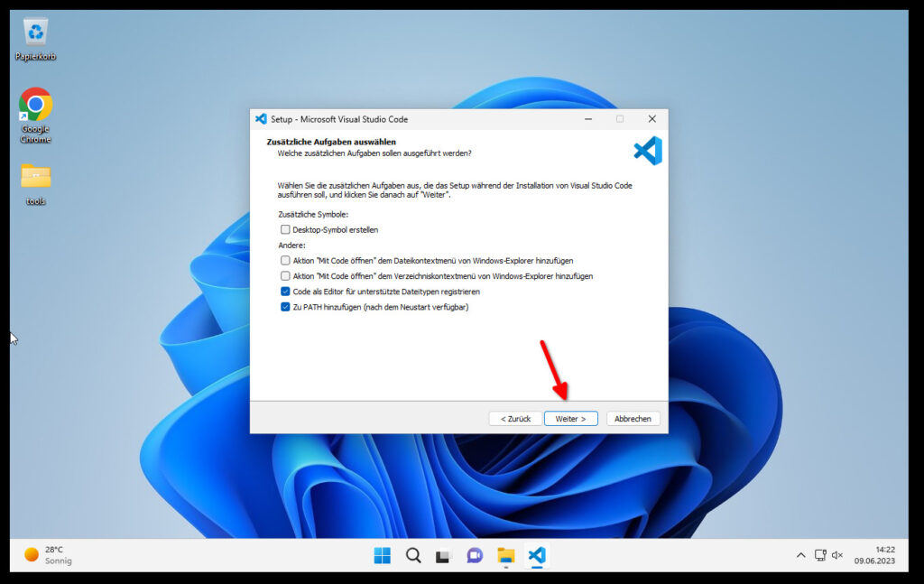Open the 28°C Sonnig weather widget

(49, 555)
